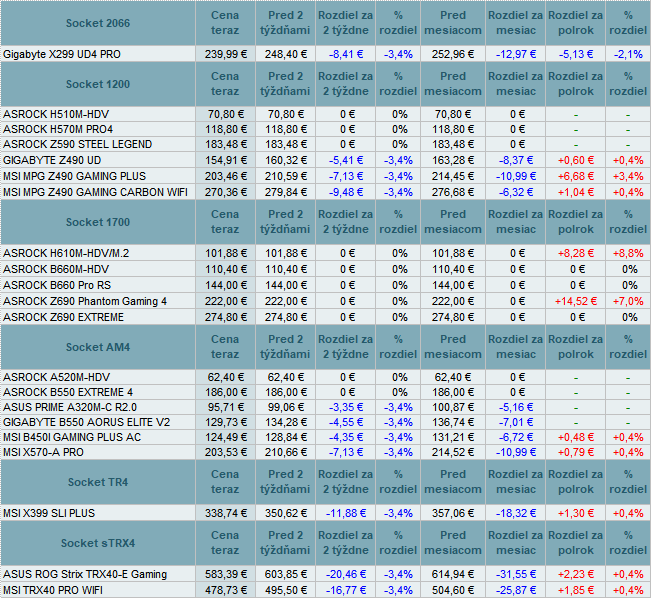Click the 504,60 € month-ago price cell

pyautogui.click(x=453, y=590)
